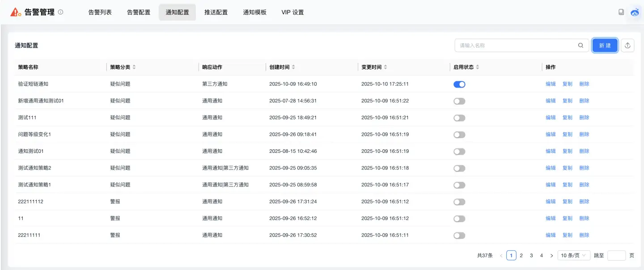Image resolution: width=644 pixels, height=270 pixels.
Task: Sort the table by 启用状态 column
Action: click(477, 67)
